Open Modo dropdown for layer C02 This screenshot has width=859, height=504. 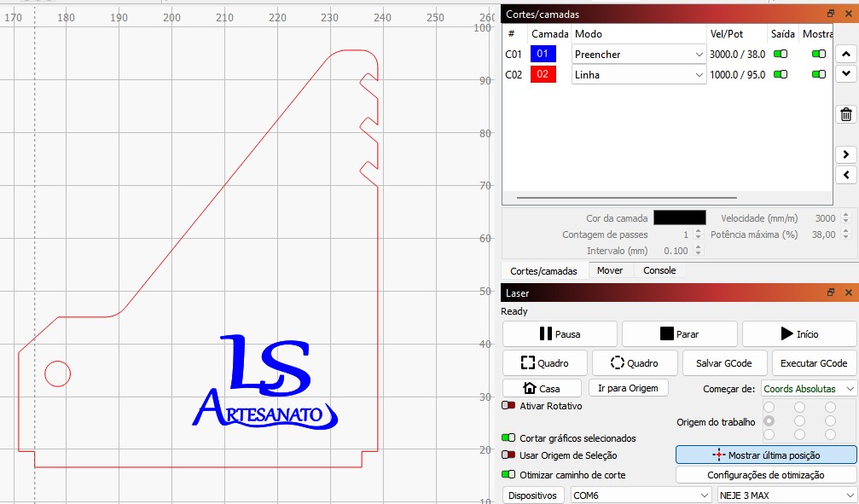point(639,75)
